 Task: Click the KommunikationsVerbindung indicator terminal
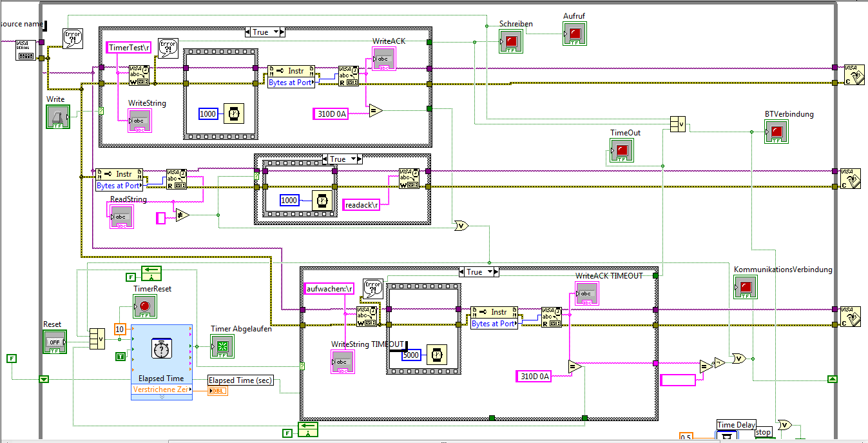pyautogui.click(x=746, y=287)
